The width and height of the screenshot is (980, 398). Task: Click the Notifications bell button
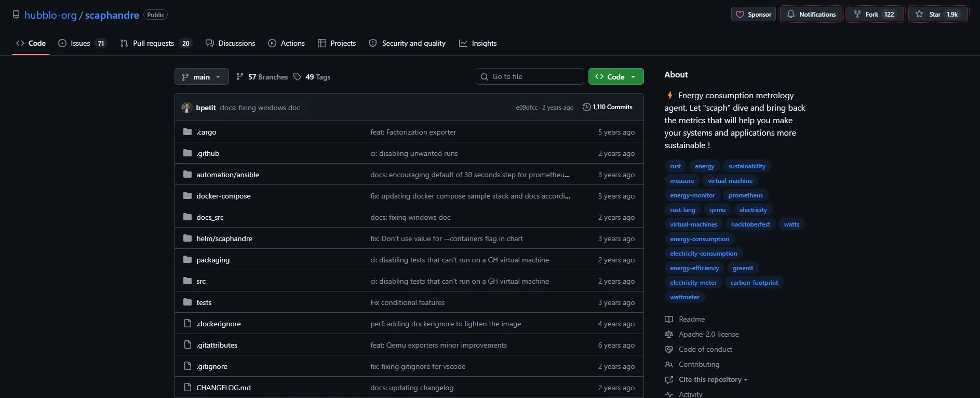click(x=811, y=15)
